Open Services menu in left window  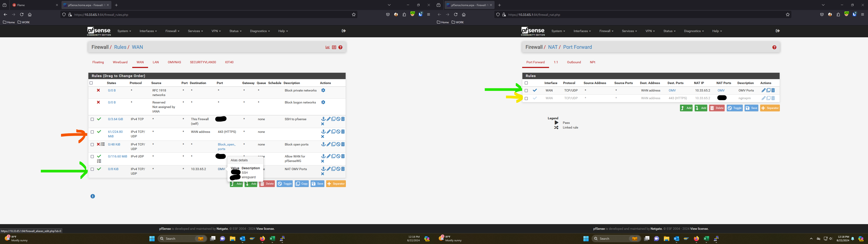[x=195, y=31]
